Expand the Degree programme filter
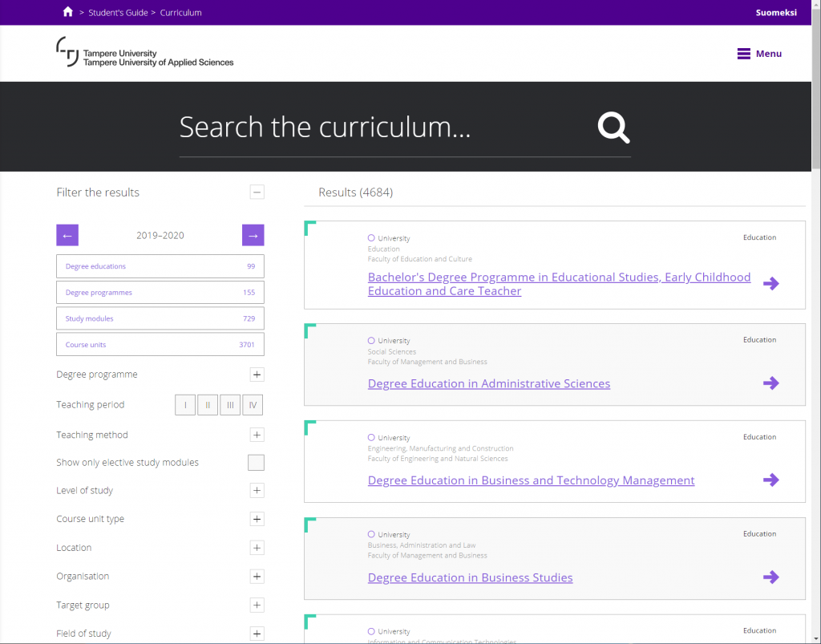This screenshot has height=644, width=821. [257, 375]
